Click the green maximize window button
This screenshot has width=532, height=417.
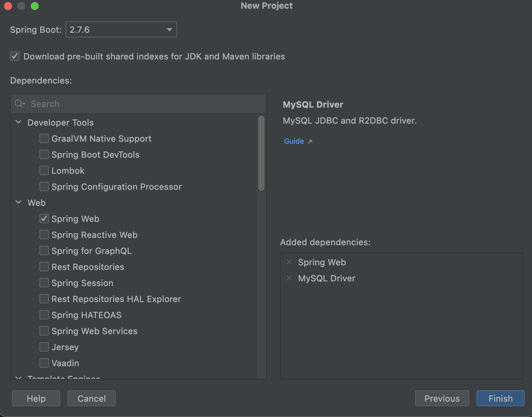[35, 6]
